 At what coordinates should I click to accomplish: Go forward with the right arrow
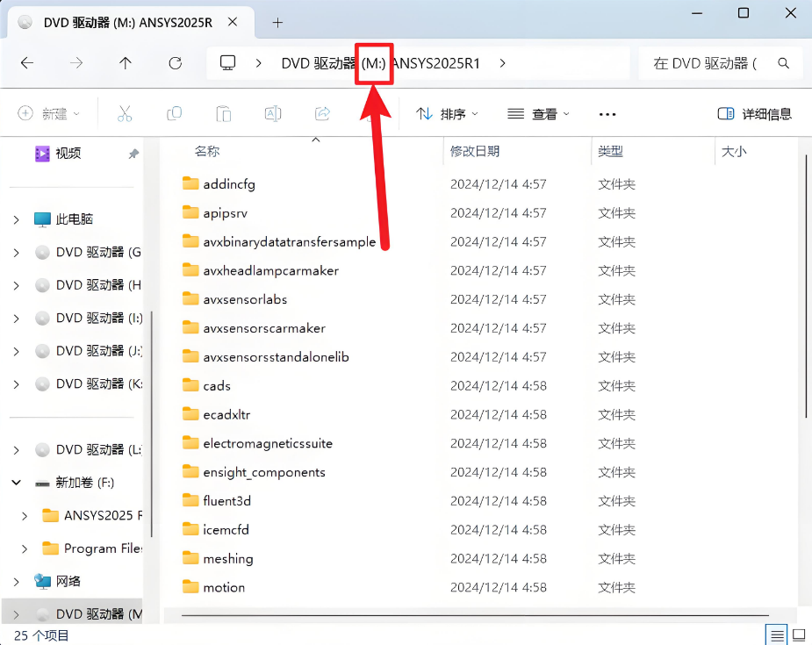76,63
